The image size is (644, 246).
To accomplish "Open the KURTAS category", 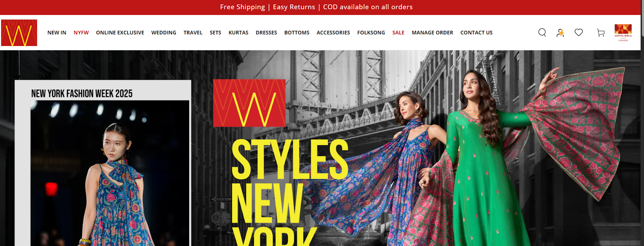I will 238,33.
